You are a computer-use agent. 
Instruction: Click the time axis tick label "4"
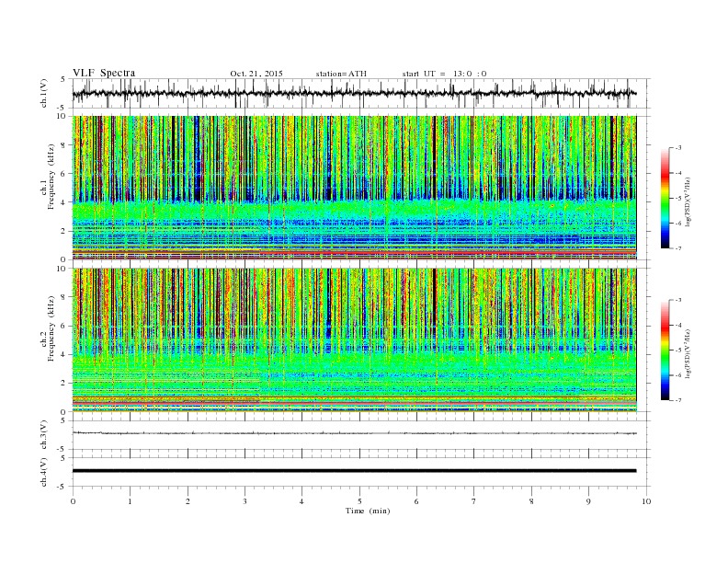pyautogui.click(x=301, y=501)
